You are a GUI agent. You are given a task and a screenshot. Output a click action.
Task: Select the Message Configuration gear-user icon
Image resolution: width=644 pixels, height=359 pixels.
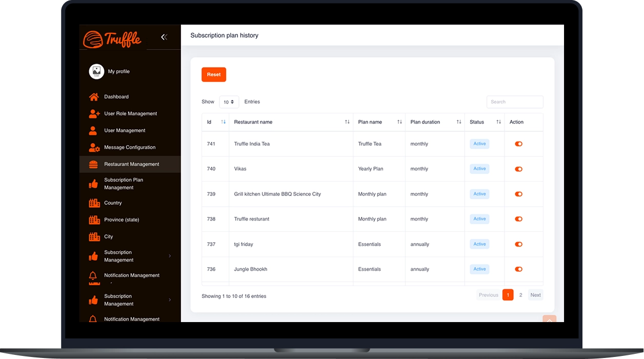[x=94, y=147]
